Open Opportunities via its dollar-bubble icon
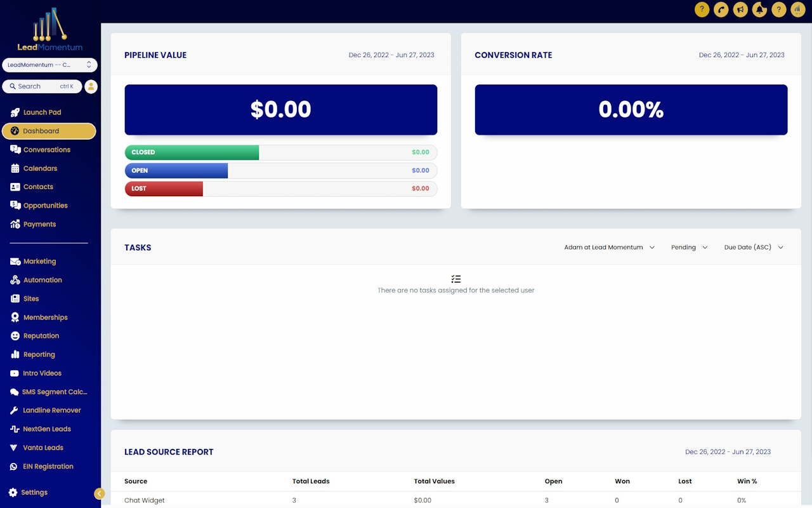The width and height of the screenshot is (812, 508). tap(15, 206)
